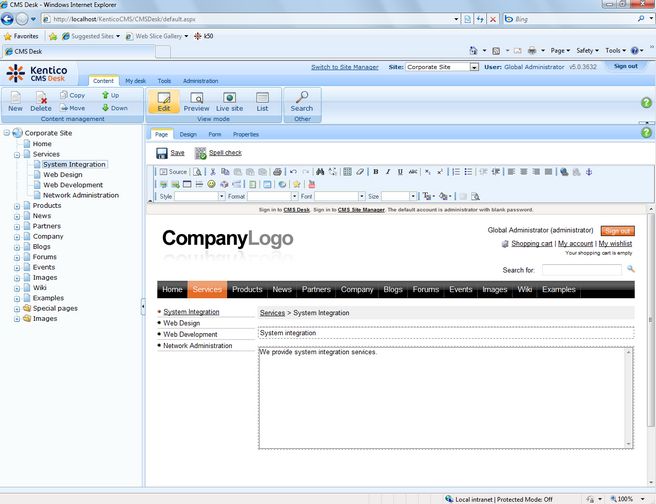Click the Switch to Site Manager link
The image size is (656, 504).
coord(344,67)
